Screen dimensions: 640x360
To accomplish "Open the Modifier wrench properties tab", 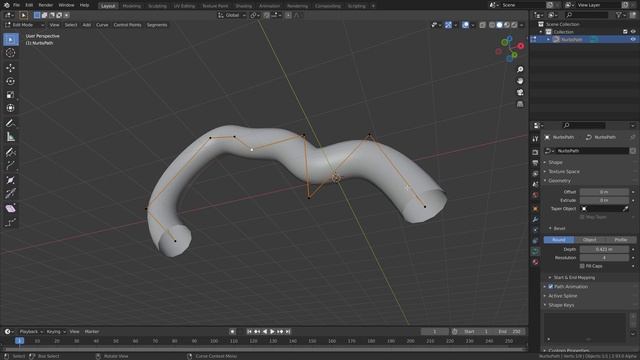I will pos(536,220).
